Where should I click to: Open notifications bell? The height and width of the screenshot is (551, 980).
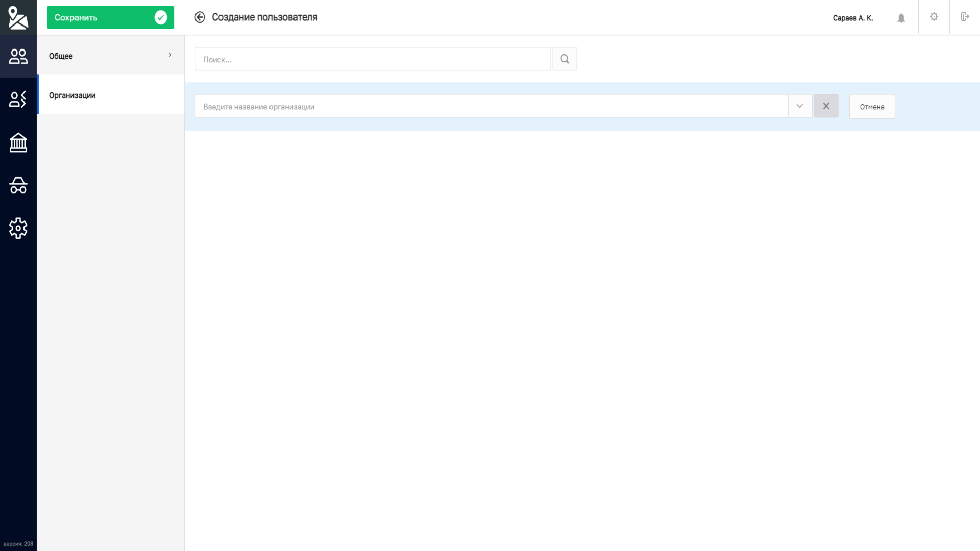[901, 18]
